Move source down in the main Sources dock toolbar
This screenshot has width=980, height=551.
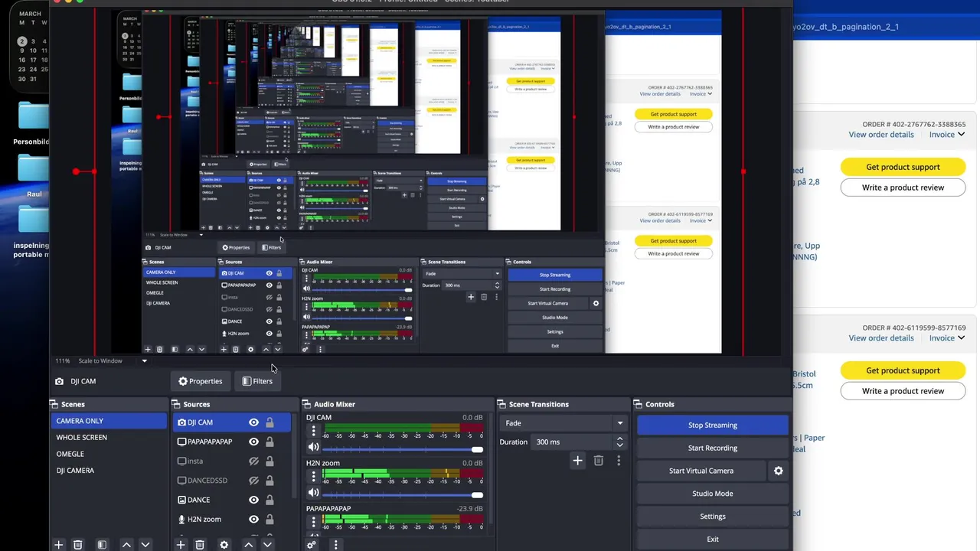267,545
